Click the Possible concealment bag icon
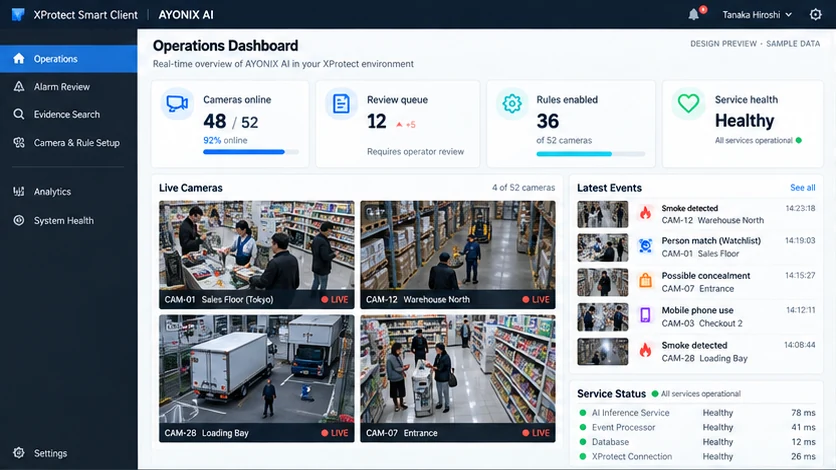 click(646, 280)
